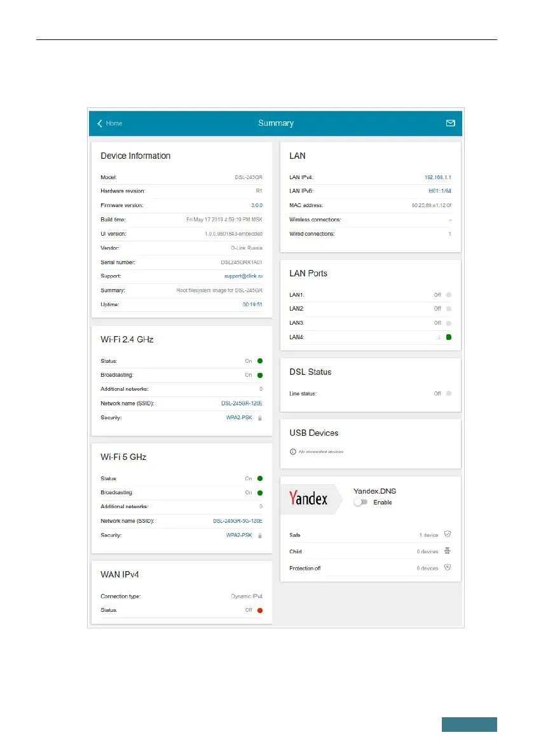
Task: Click the back chevron next to Home
Action: [100, 123]
